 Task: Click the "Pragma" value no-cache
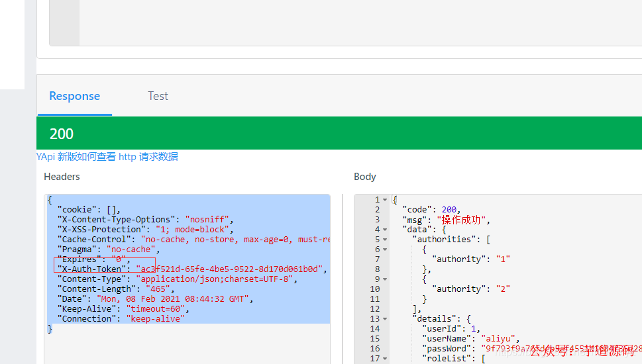point(131,249)
